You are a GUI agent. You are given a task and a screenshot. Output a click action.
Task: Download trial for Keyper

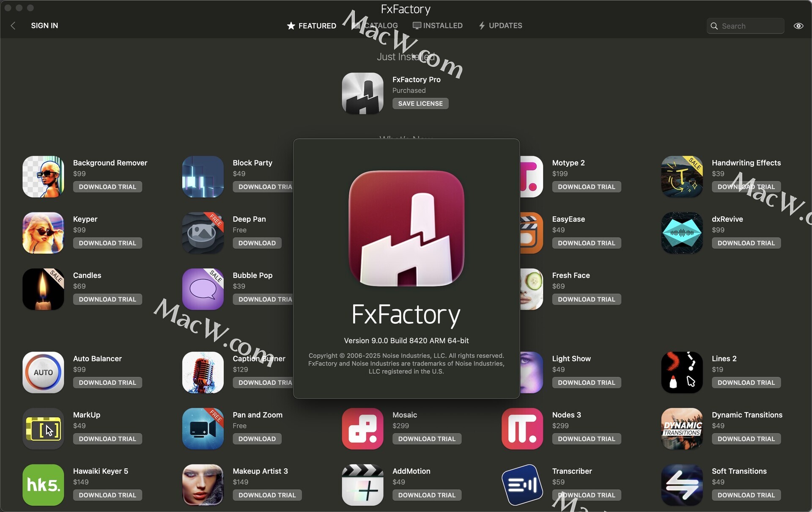(x=107, y=243)
